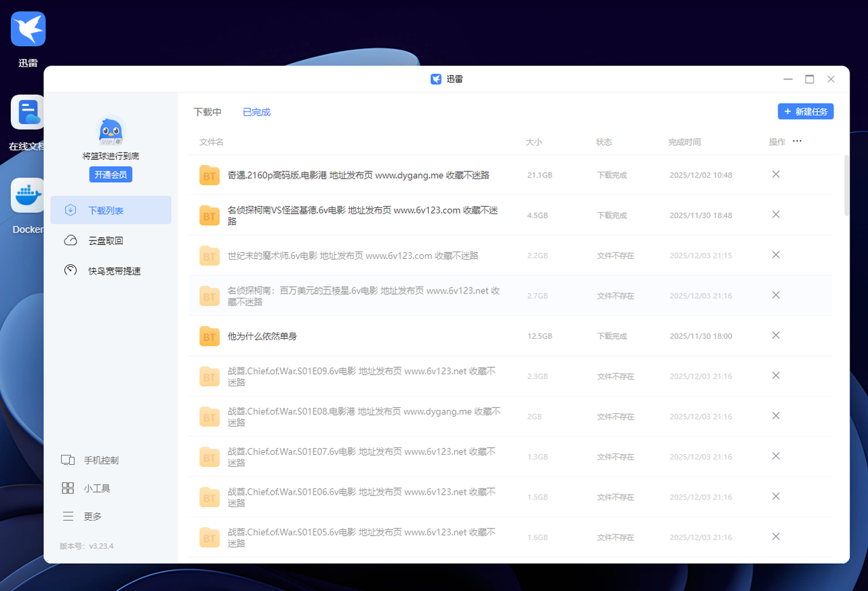Click the 云盘取回 cloud icon in sidebar
The height and width of the screenshot is (591, 868).
[x=71, y=241]
